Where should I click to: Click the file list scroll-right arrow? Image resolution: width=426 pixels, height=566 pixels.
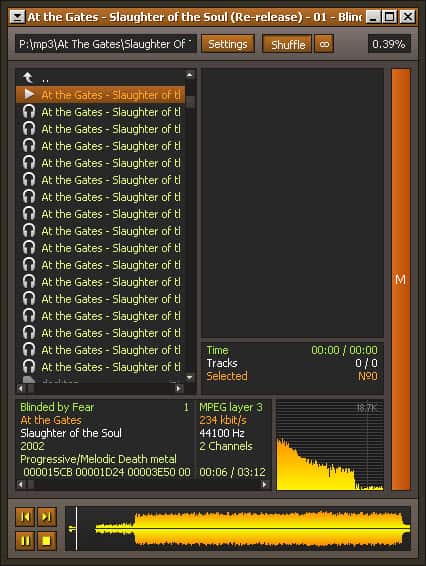tap(179, 388)
